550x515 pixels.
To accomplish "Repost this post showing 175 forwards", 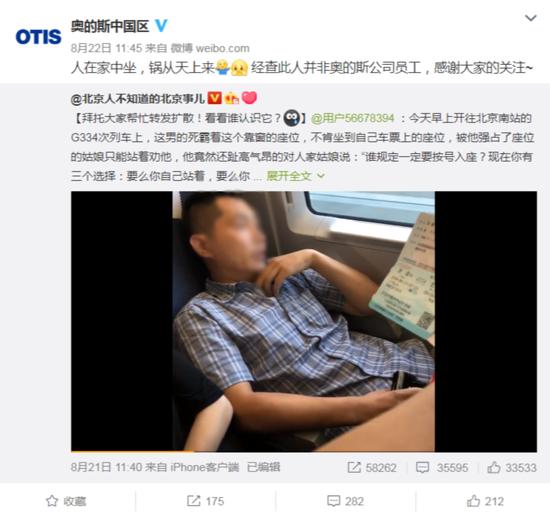I will tap(205, 501).
